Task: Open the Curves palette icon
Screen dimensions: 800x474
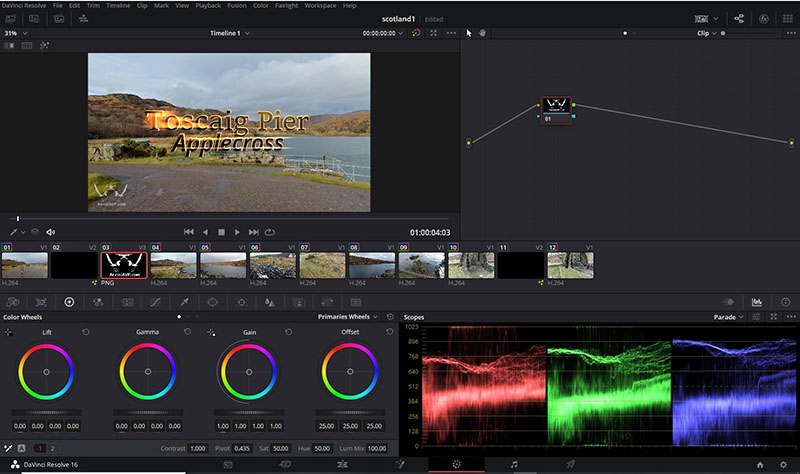Action: pos(156,301)
